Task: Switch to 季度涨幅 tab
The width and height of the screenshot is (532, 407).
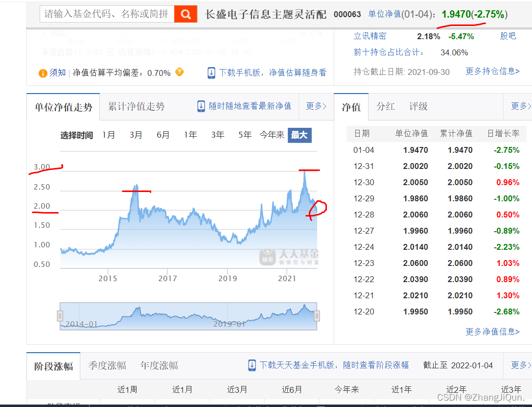Action: [x=107, y=365]
